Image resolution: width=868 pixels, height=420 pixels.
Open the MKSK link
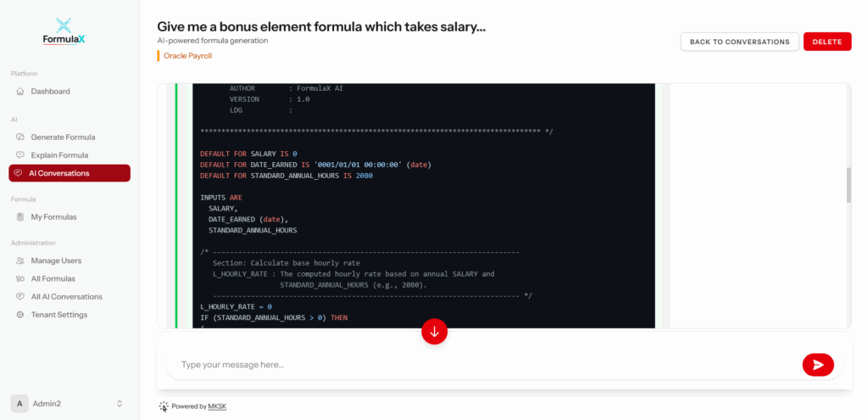coord(218,406)
